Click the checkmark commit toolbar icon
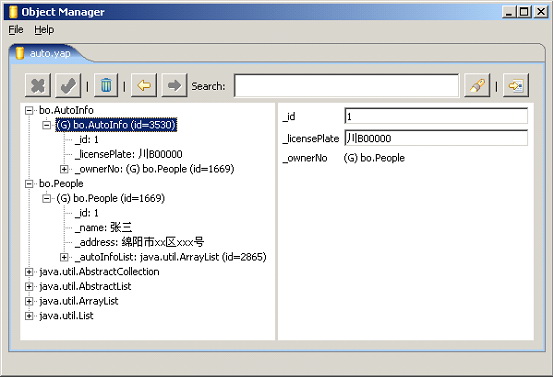This screenshot has width=553, height=379. point(68,85)
